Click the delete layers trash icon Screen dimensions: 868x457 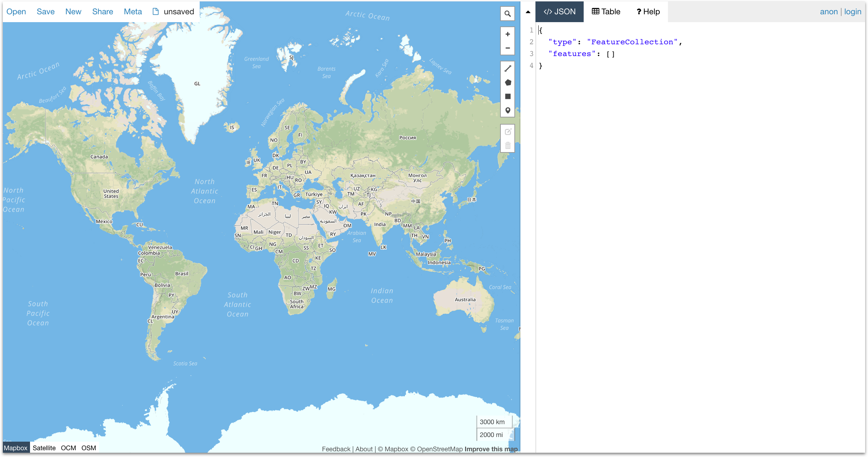point(507,146)
